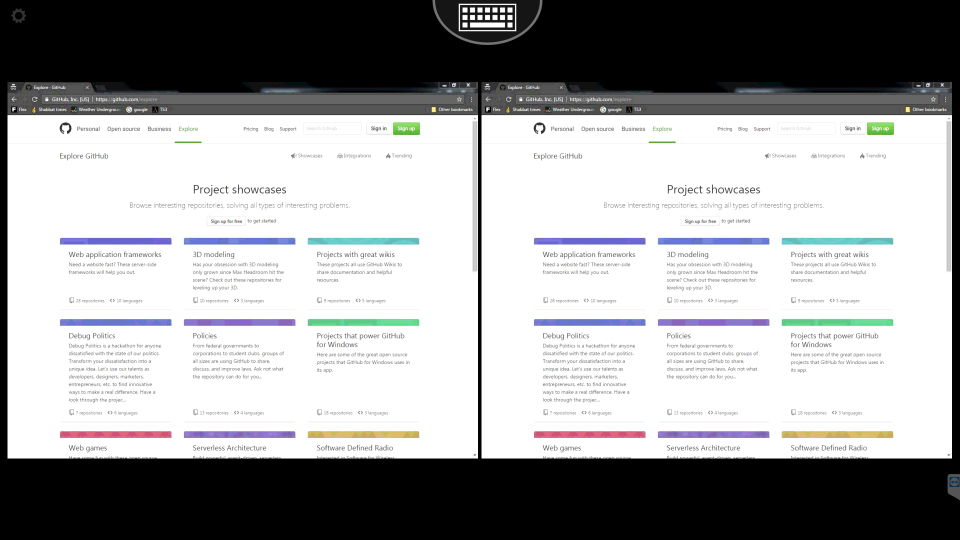The image size is (960, 540).
Task: Open Support link in left window
Action: tap(288, 129)
